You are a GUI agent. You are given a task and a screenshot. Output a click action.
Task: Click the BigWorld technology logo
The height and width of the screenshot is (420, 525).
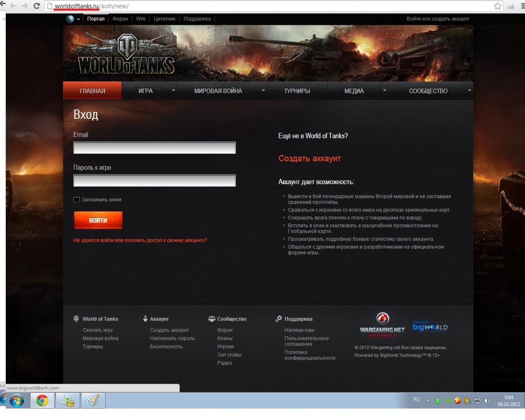click(430, 326)
